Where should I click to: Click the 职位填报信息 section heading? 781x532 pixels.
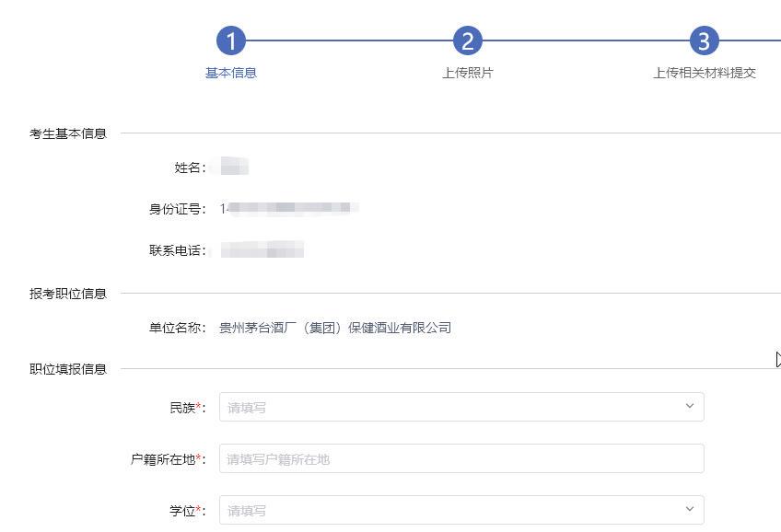(68, 369)
